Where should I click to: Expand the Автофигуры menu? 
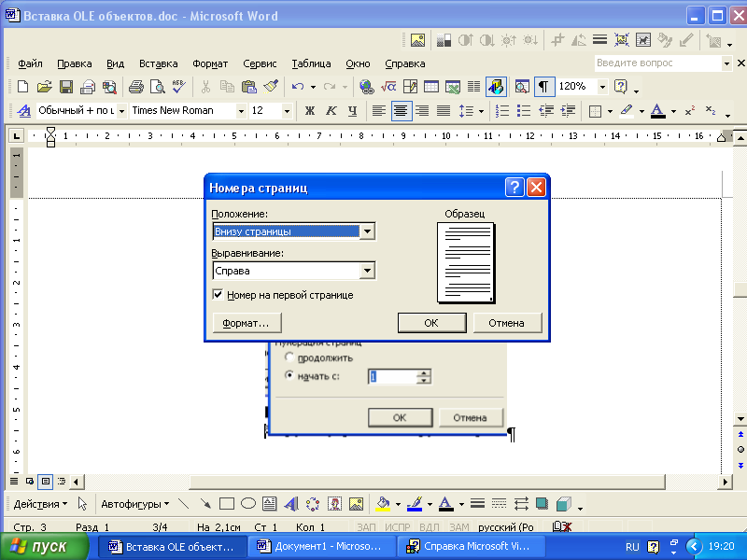(x=134, y=504)
